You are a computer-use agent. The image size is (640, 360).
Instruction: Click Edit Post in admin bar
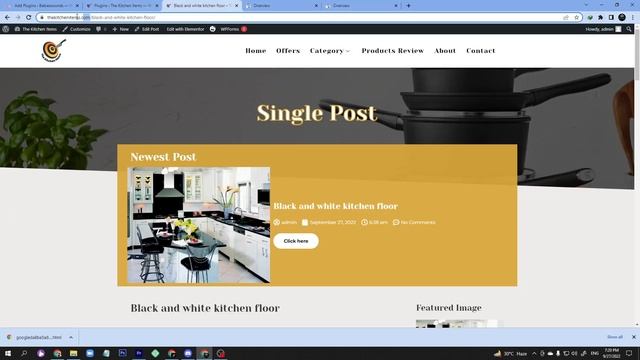(x=147, y=29)
